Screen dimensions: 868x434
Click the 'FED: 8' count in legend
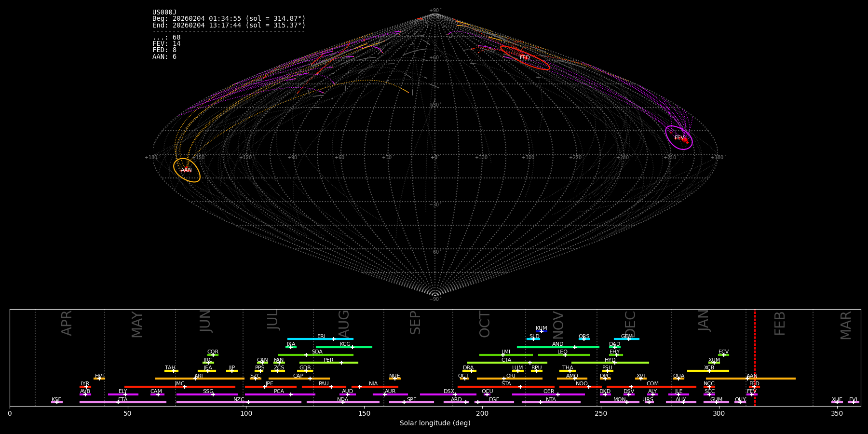(164, 50)
